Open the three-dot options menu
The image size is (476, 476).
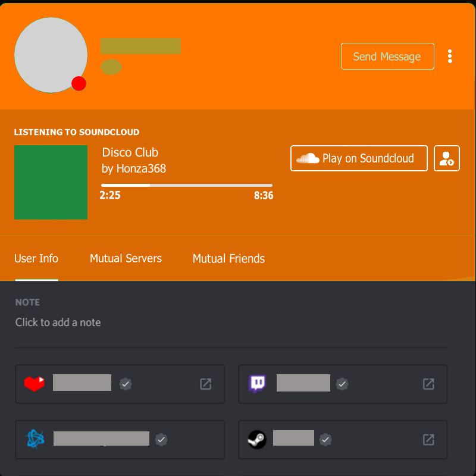[450, 56]
